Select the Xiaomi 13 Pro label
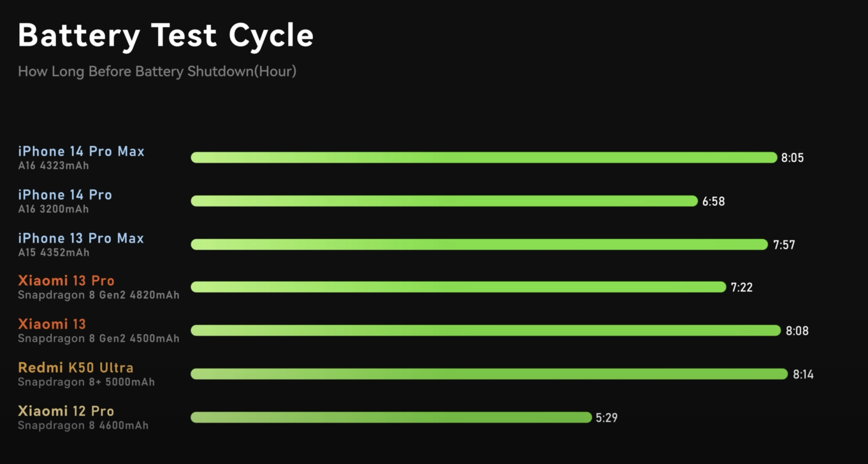The height and width of the screenshot is (464, 868). (x=66, y=281)
